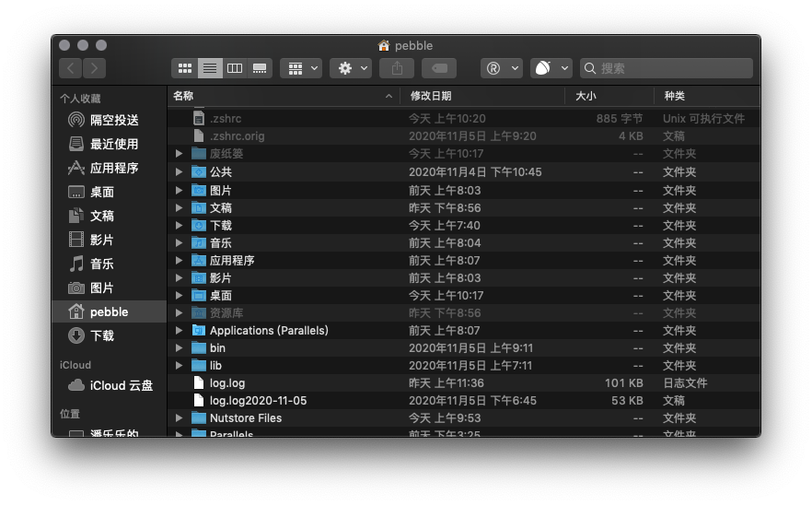
Task: Expand the 图片 folder in file list
Action: (x=179, y=190)
